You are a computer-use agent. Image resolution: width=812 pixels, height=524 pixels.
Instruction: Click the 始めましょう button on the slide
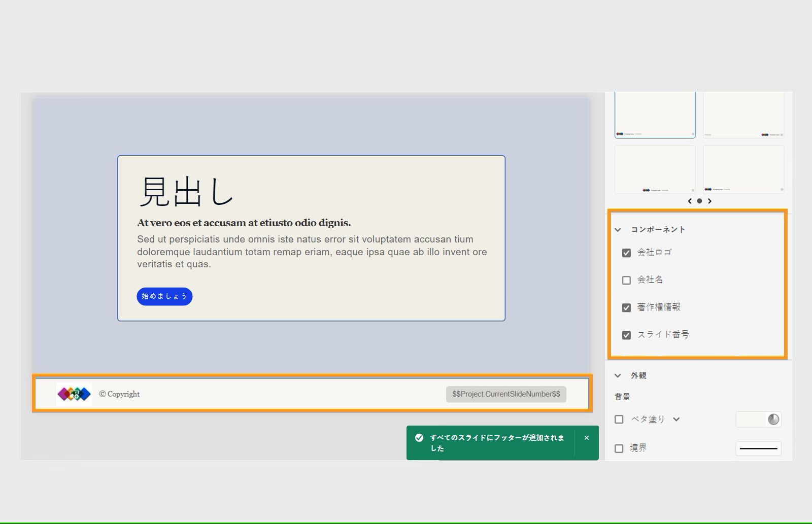[164, 296]
